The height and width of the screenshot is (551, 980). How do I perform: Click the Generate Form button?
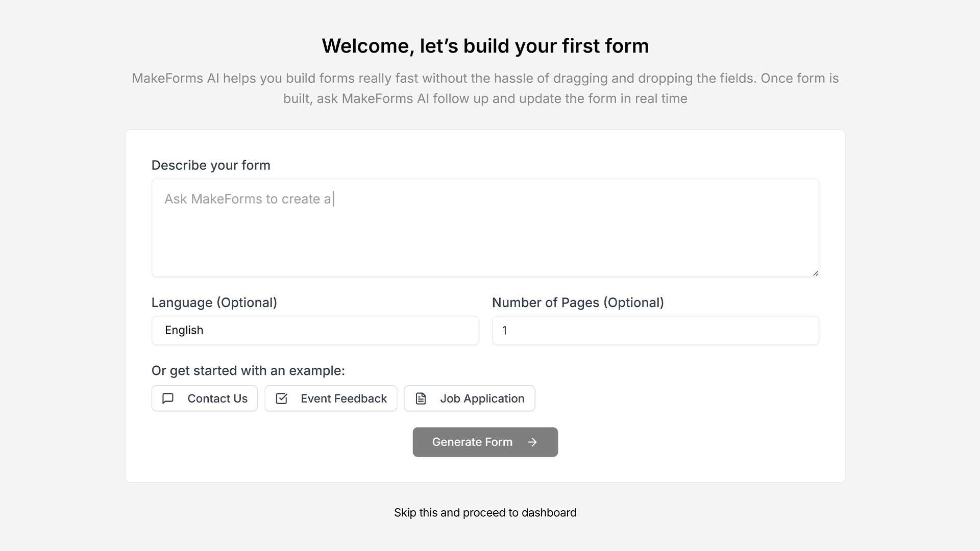(x=485, y=442)
